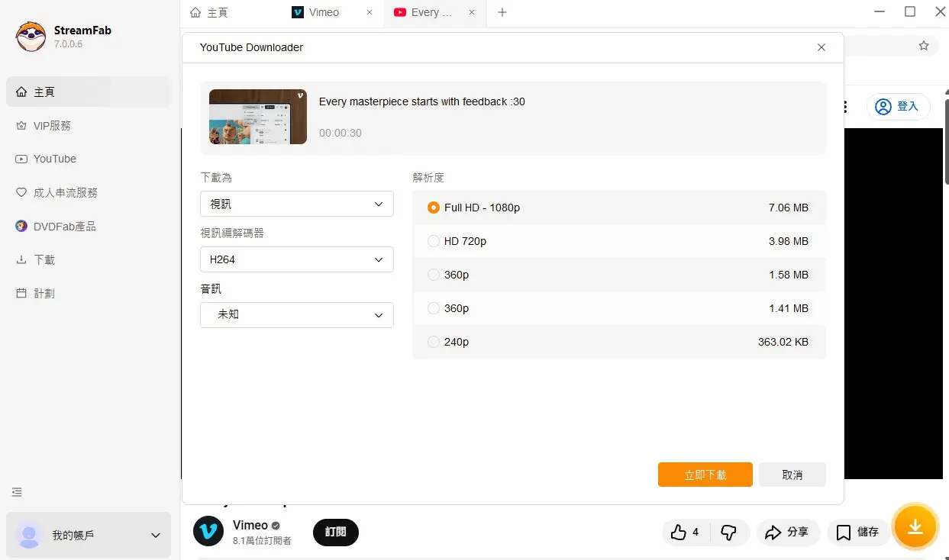Dislike the video with thumbs-down
Screen dimensions: 949x560
[729, 533]
